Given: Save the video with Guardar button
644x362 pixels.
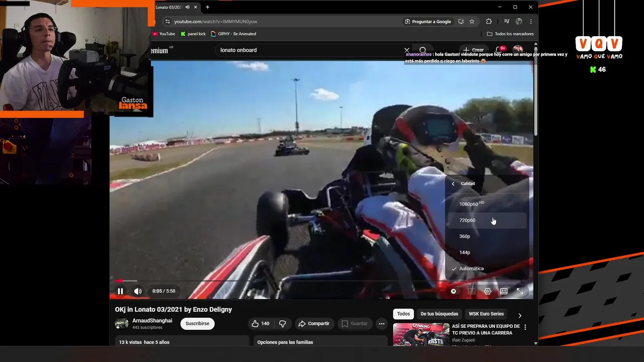Looking at the screenshot, I should point(355,324).
